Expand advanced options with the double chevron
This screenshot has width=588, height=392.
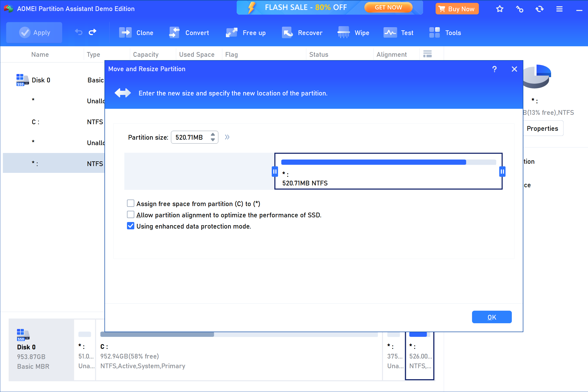coord(227,137)
